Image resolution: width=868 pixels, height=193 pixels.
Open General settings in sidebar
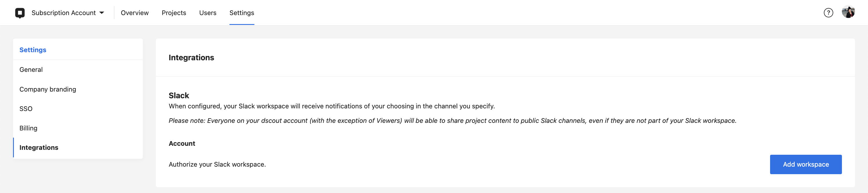pyautogui.click(x=31, y=70)
